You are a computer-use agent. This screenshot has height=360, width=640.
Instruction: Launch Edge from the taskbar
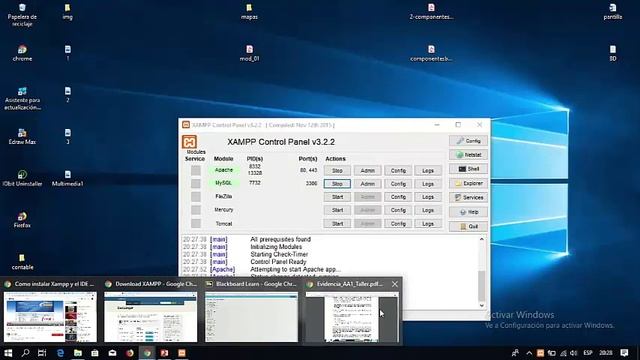tap(60, 353)
